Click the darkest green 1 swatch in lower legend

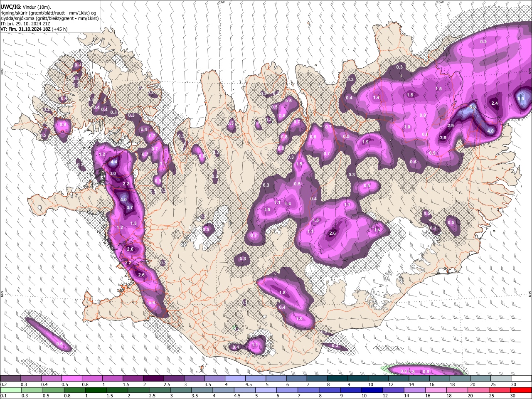[x=96, y=390]
